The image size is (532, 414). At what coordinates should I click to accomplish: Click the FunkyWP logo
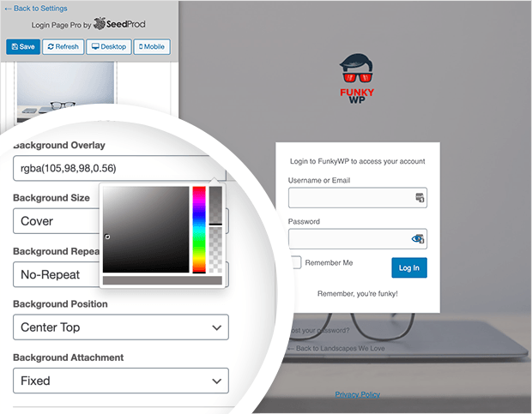[x=357, y=78]
